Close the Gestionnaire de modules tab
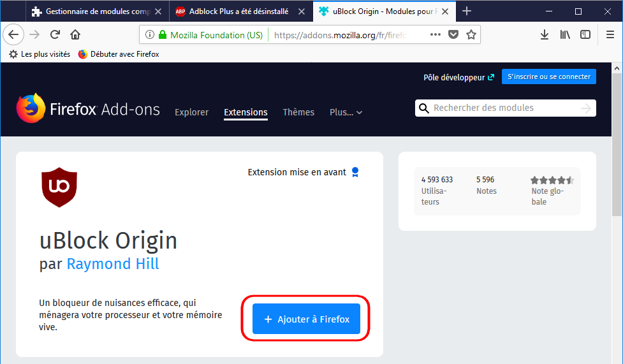The width and height of the screenshot is (623, 364). coord(158,11)
